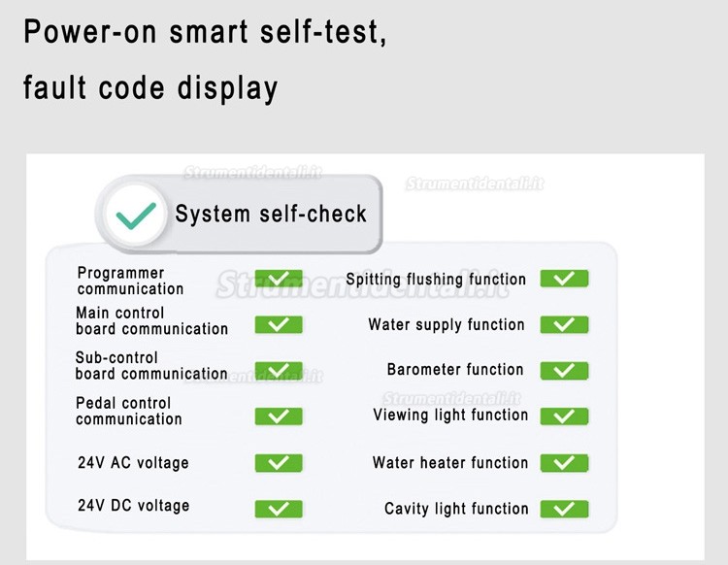Toggle the Viewing light function check
Viewport: 728px width, 565px height.
point(564,415)
